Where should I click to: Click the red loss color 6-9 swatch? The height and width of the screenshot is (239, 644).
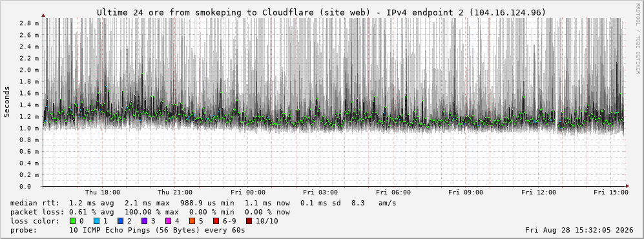[216, 222]
